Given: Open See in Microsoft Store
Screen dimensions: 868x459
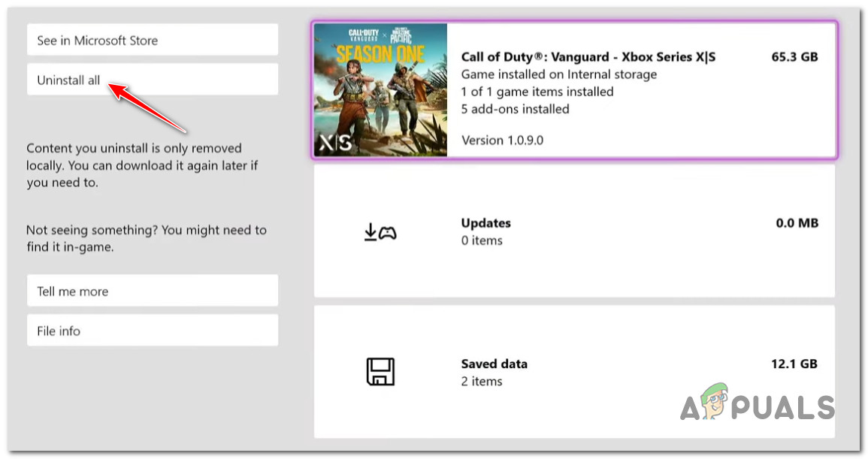Looking at the screenshot, I should (x=153, y=40).
